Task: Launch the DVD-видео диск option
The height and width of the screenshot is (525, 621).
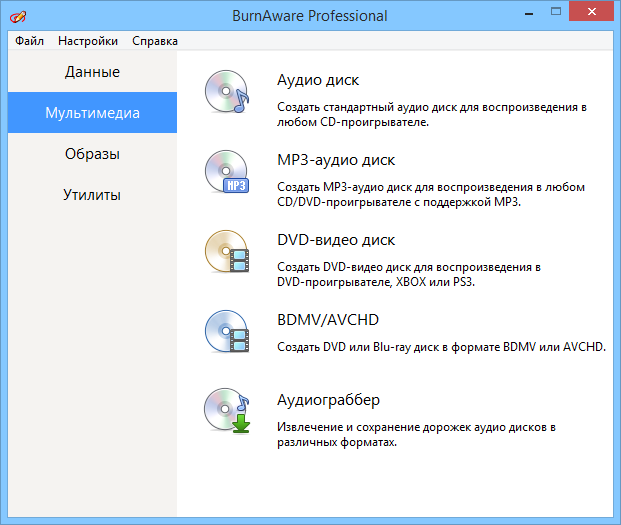Action: point(335,240)
